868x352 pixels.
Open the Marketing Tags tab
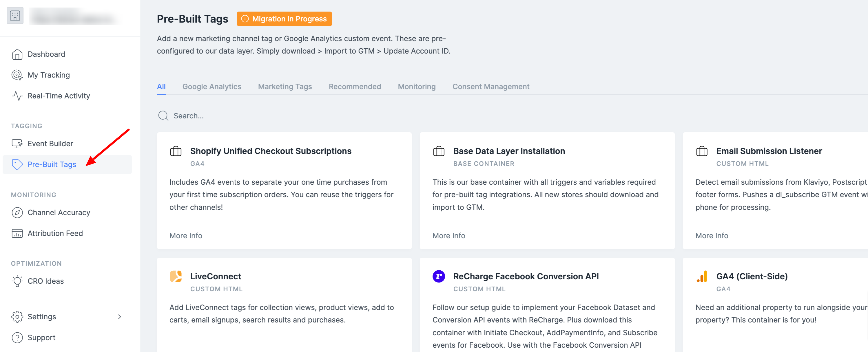(x=285, y=87)
